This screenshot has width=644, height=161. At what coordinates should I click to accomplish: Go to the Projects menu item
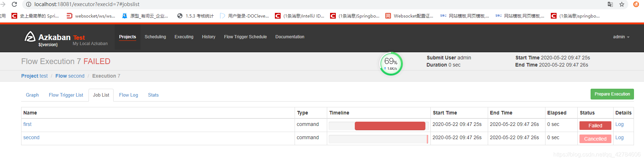128,37
